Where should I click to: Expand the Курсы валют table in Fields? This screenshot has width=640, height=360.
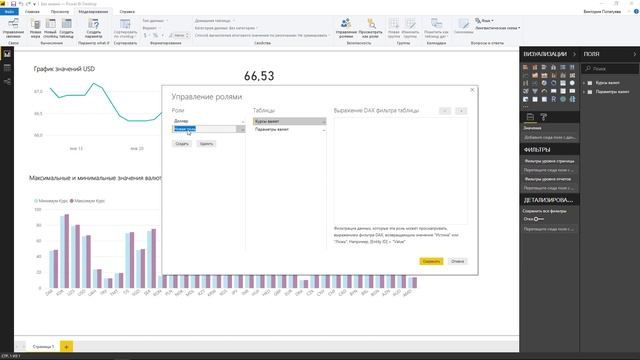(x=584, y=83)
